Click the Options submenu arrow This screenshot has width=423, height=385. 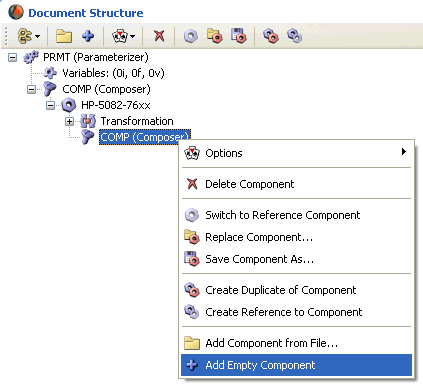pyautogui.click(x=404, y=152)
